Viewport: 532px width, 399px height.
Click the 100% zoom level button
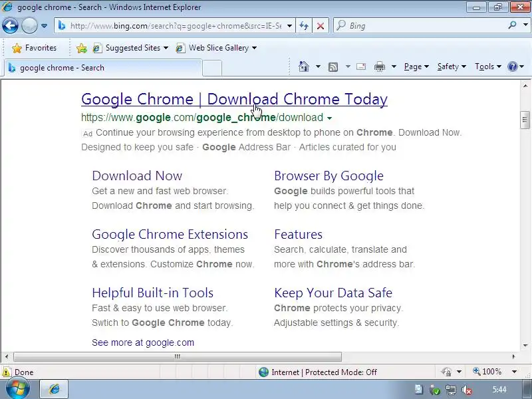pyautogui.click(x=487, y=372)
